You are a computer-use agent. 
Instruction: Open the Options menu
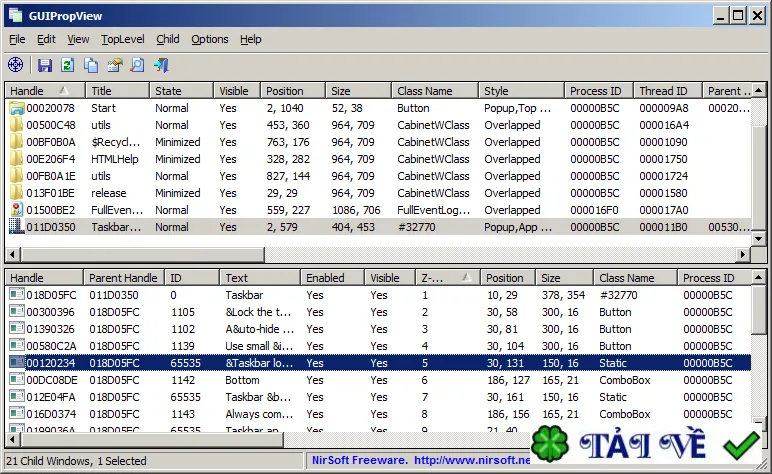coord(210,39)
